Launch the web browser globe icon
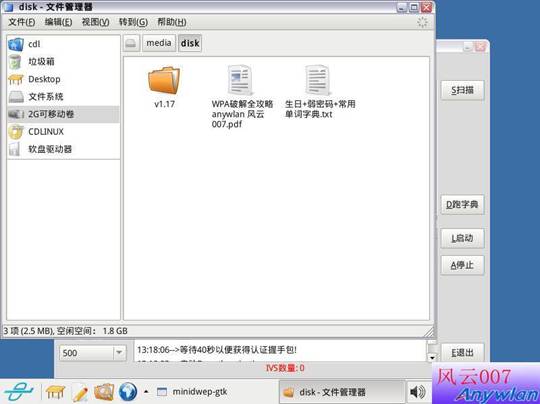This screenshot has height=404, width=540. [x=128, y=392]
